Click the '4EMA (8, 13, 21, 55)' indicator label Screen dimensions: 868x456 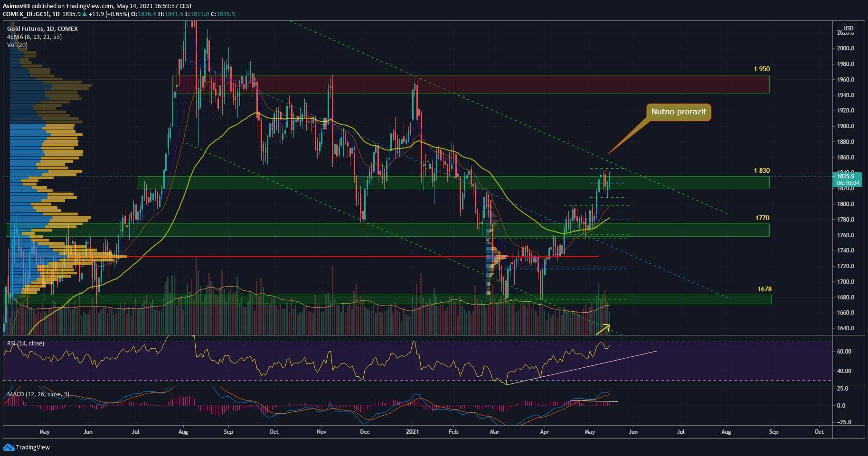click(x=34, y=37)
